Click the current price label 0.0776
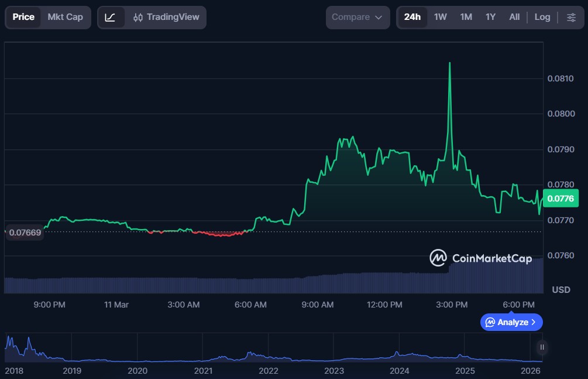Viewport: 588px width, 379px height. click(x=561, y=199)
